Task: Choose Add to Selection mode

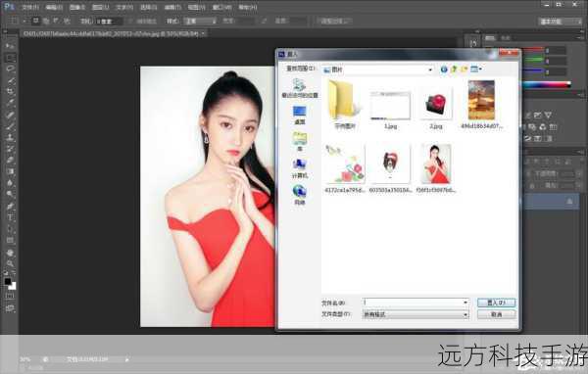Action: (x=46, y=21)
